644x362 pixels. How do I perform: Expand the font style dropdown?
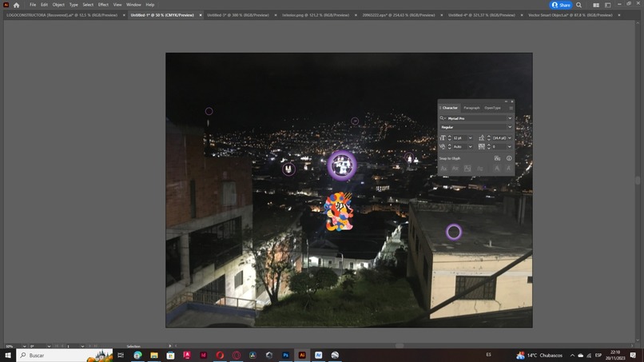point(510,127)
